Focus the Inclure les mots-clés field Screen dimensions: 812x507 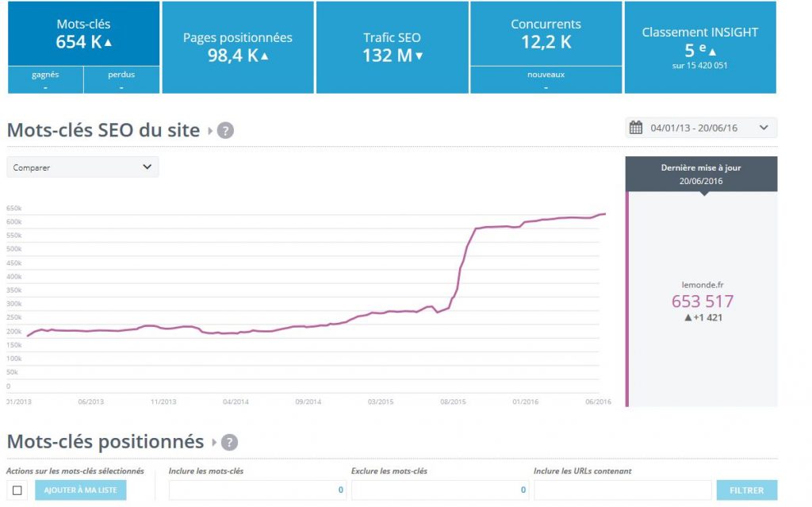[257, 490]
